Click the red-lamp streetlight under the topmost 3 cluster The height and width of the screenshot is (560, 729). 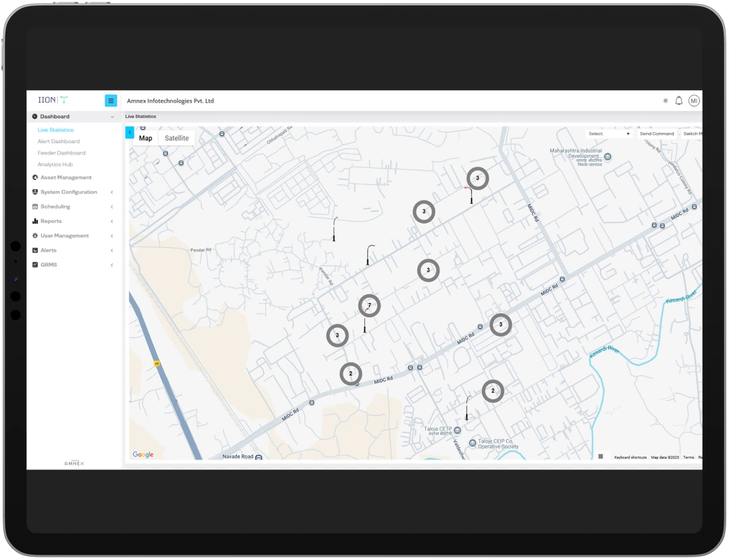(x=469, y=195)
